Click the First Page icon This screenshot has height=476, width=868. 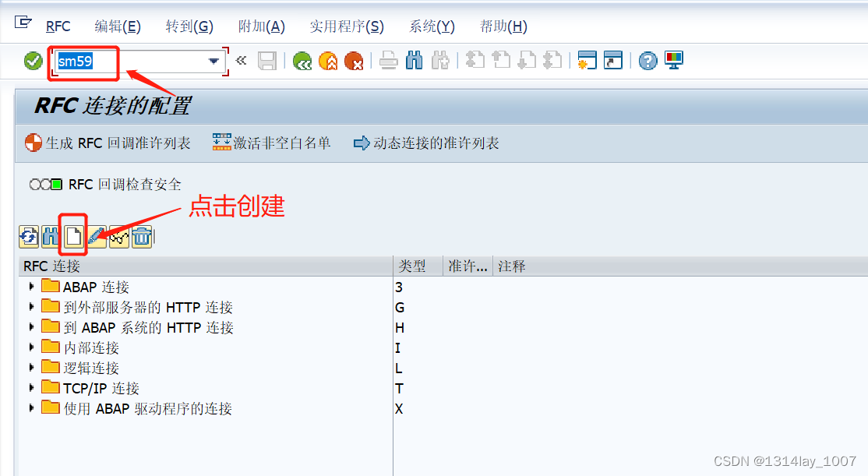coord(475,60)
